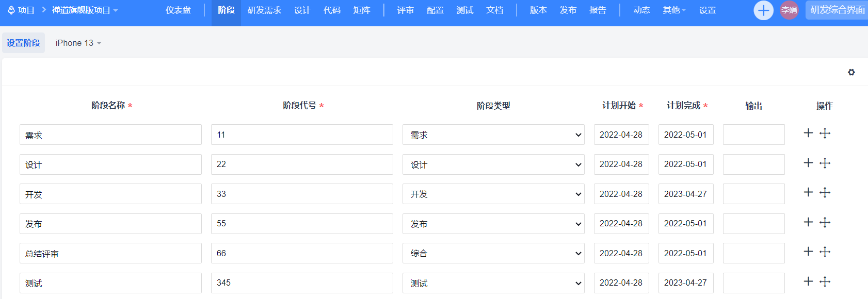The height and width of the screenshot is (299, 868).
Task: Click the 设置阶段 button
Action: tap(23, 43)
